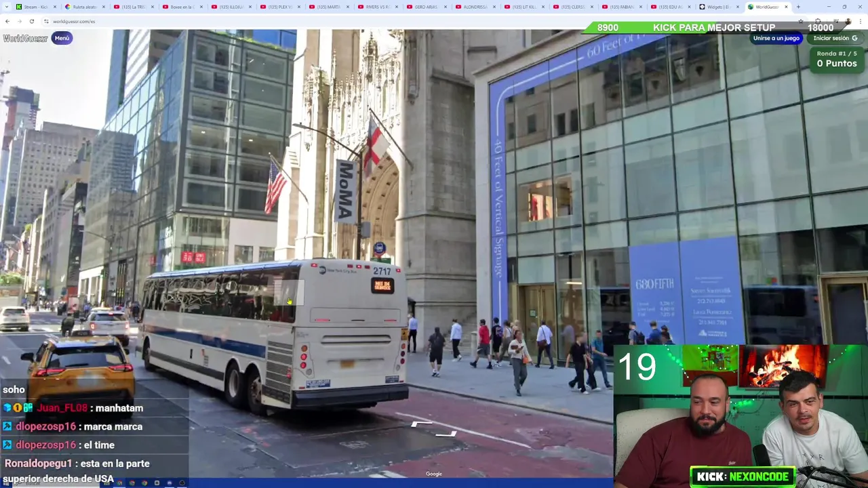Click the Street View forward navigation arrow

pyautogui.click(x=435, y=428)
